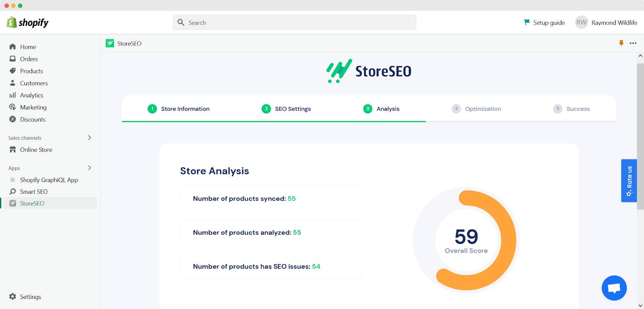This screenshot has height=309, width=644.
Task: Select the Analysis step tab
Action: [381, 109]
